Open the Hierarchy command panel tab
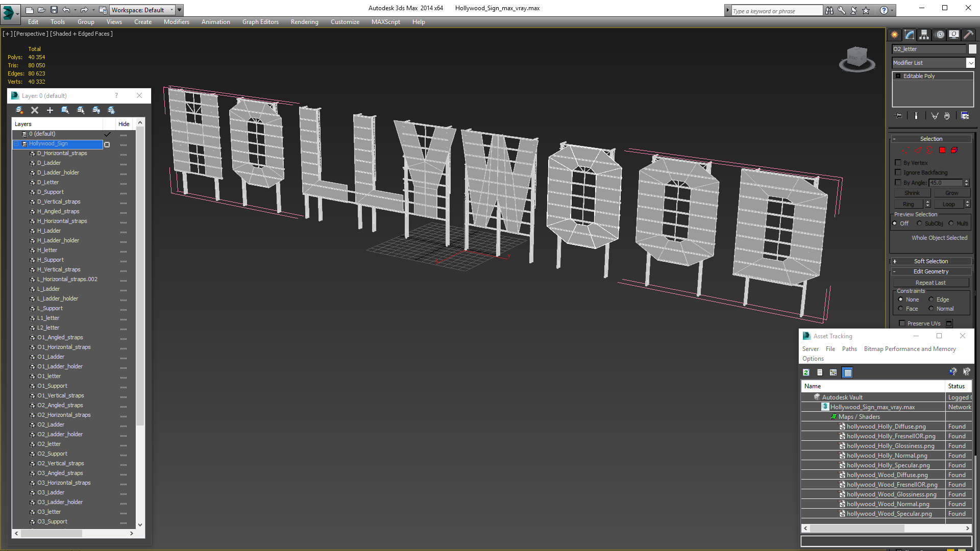980x551 pixels. click(924, 35)
